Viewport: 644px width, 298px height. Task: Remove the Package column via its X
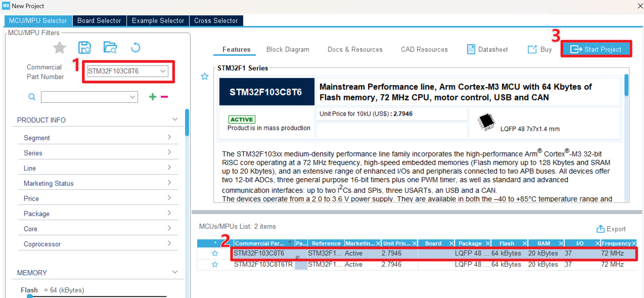tap(488, 243)
